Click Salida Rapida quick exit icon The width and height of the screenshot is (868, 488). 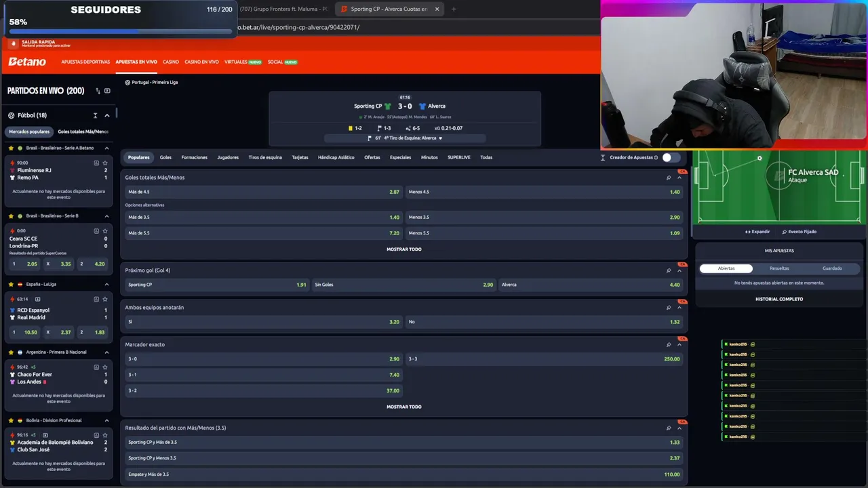14,43
